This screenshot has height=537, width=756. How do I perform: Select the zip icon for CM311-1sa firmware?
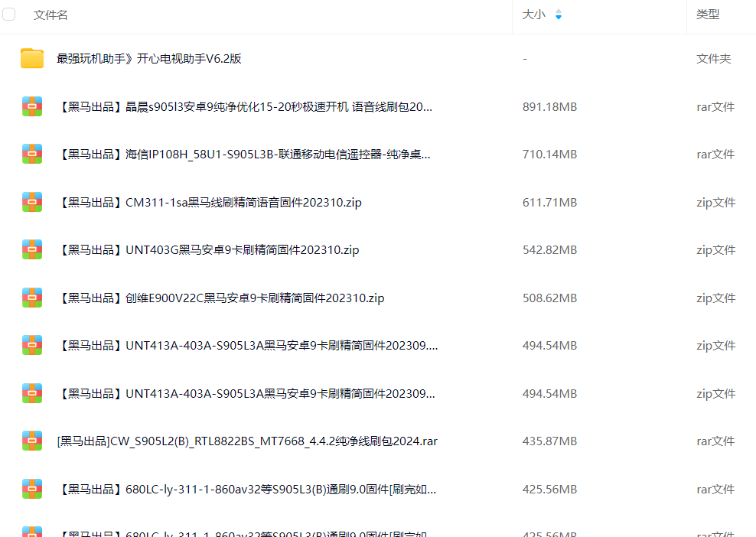point(32,202)
